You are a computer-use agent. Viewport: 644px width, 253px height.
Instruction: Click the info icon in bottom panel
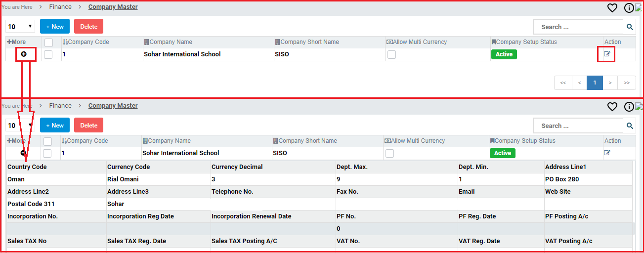click(629, 107)
